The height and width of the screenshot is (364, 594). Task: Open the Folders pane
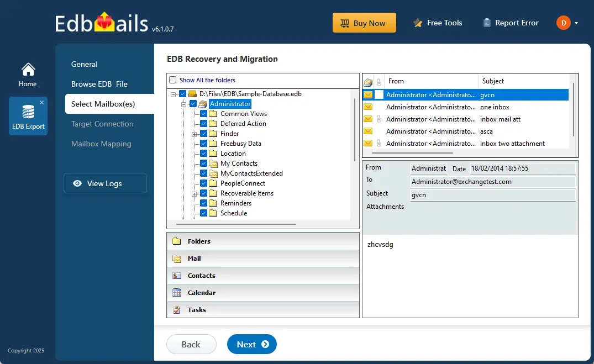tap(263, 241)
